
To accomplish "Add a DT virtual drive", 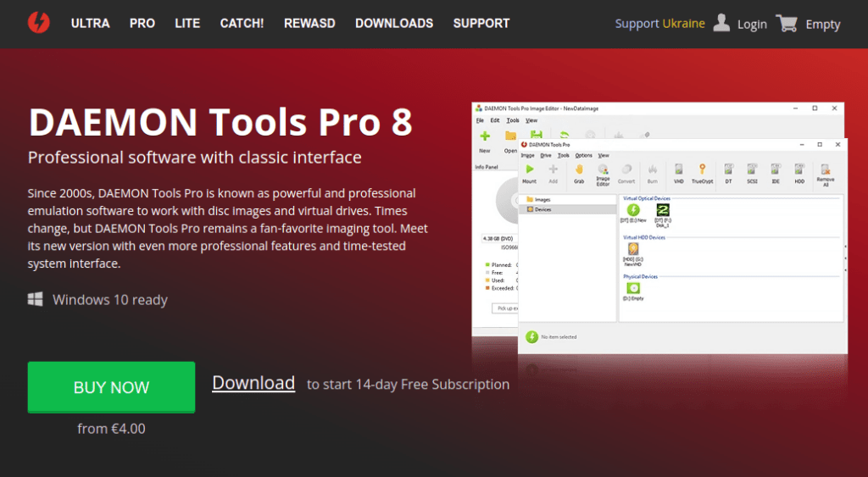I will [728, 169].
